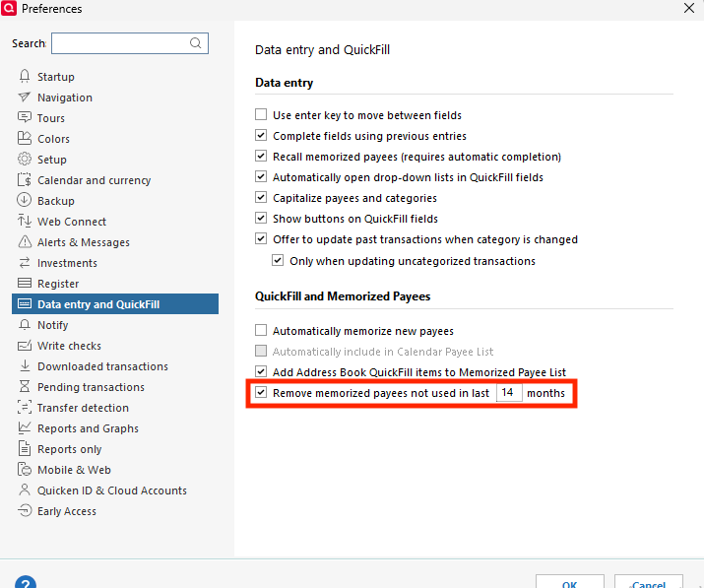Image resolution: width=704 pixels, height=588 pixels.
Task: Click the Cancel button
Action: [649, 582]
